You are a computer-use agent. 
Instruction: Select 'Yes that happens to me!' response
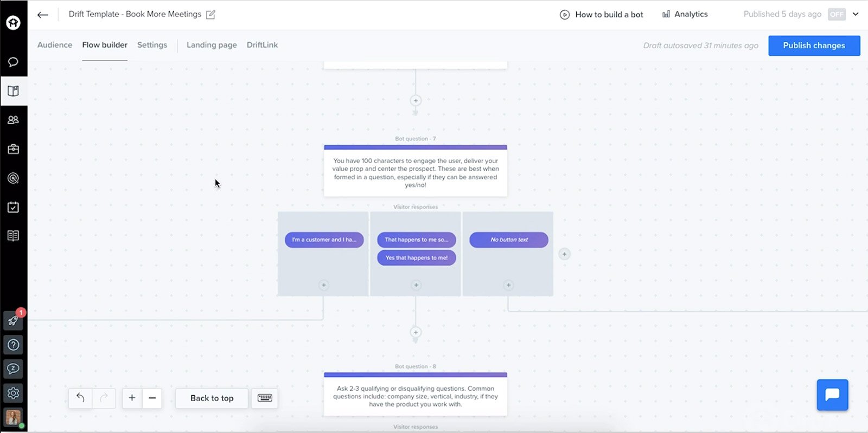point(417,258)
